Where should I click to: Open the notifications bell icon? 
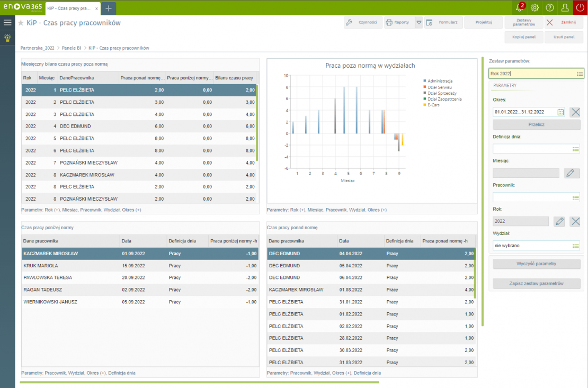coord(520,7)
